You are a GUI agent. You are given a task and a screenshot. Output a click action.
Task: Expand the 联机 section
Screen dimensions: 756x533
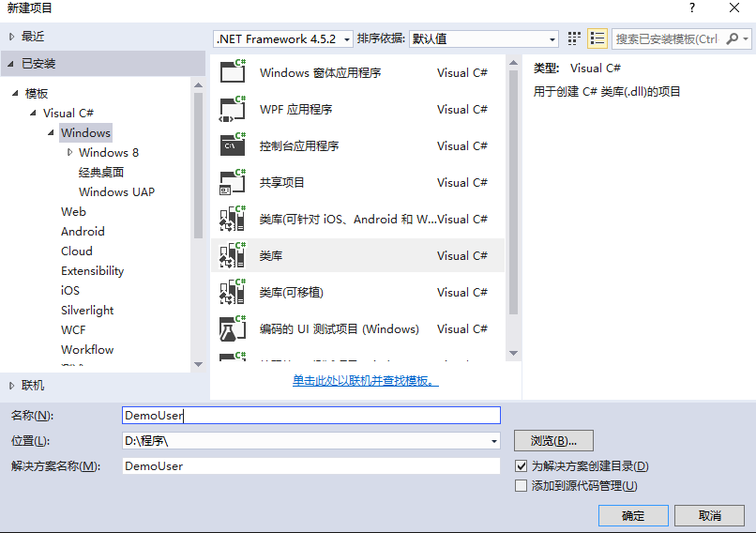pyautogui.click(x=12, y=386)
